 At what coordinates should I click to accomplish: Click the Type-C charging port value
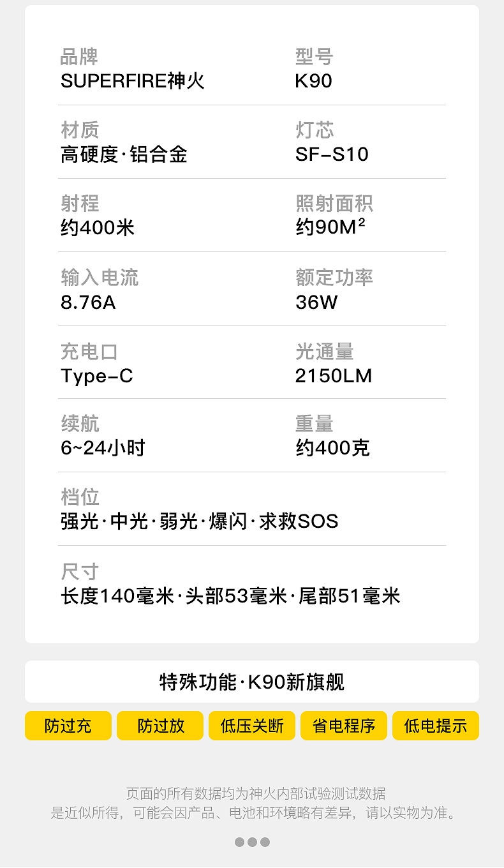[97, 376]
